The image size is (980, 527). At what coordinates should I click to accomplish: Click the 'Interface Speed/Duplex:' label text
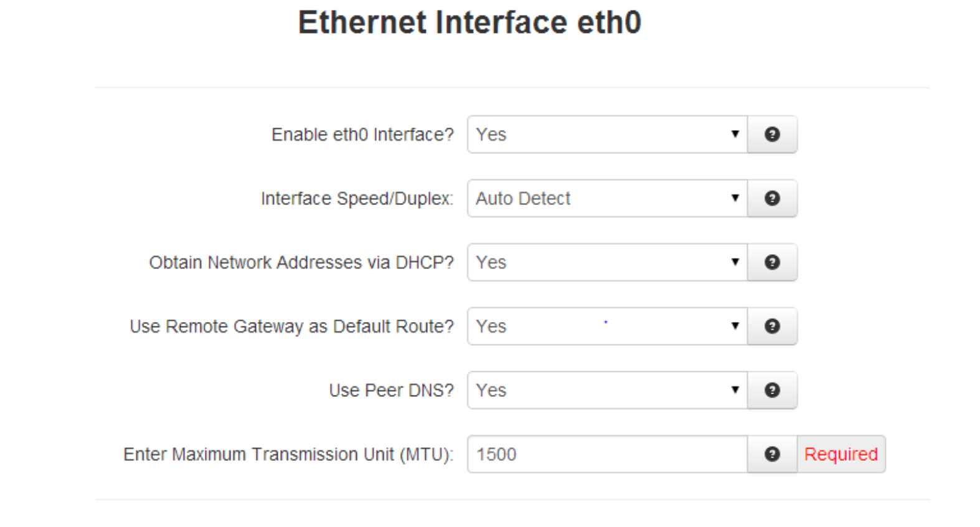(x=357, y=199)
